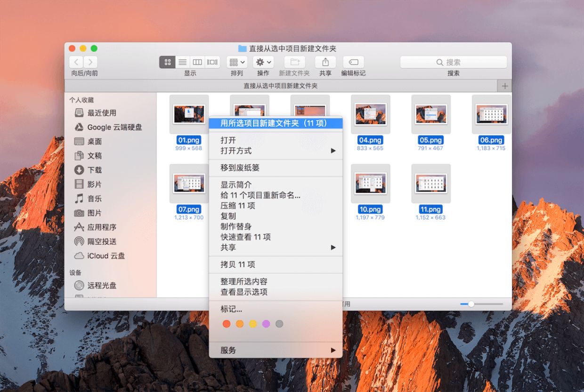Select the 06.png thumbnail
584x392 pixels.
(491, 114)
